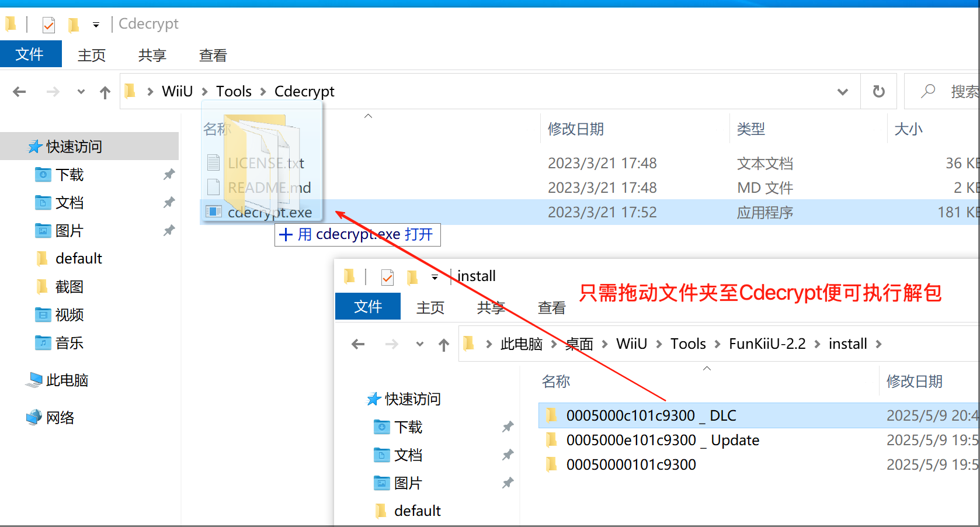Open 主页 tab in Cdecrypt window
The image size is (980, 527).
(92, 55)
